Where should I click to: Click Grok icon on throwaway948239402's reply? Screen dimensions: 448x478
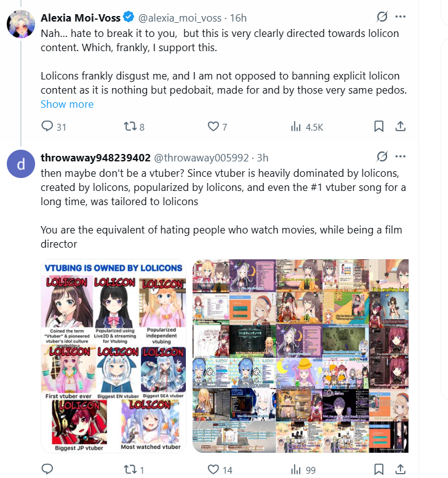382,156
